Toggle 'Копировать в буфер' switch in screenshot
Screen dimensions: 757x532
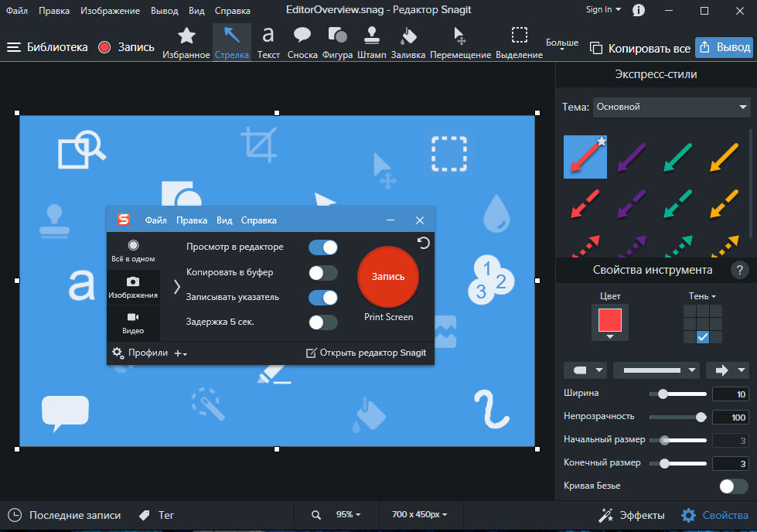click(x=323, y=273)
